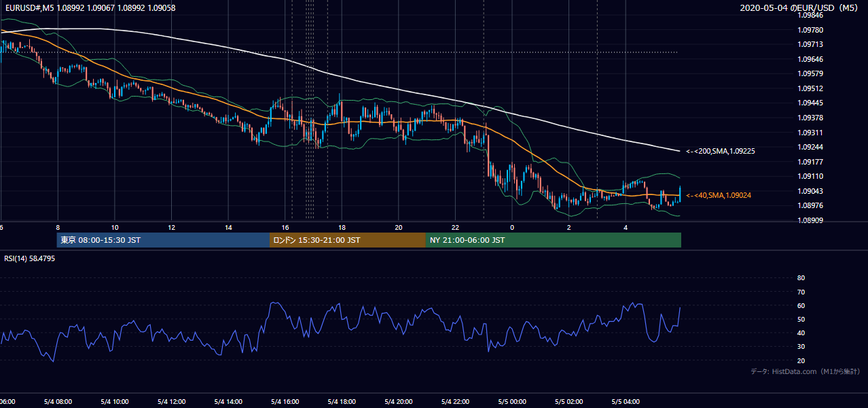
Task: Click the 5/5 02:00 bottom time label
Action: pos(569,402)
